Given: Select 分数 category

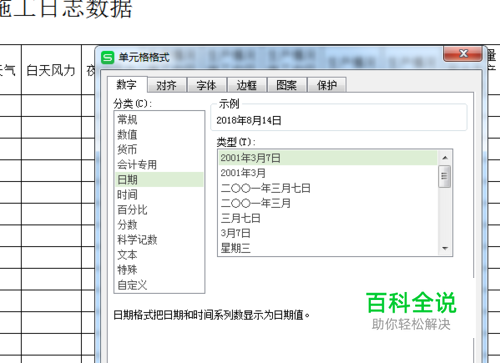Looking at the screenshot, I should click(x=159, y=225).
